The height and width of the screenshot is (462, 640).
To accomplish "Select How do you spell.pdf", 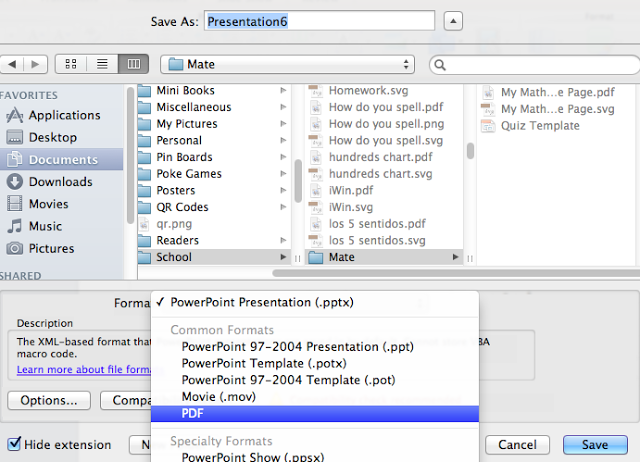I will [x=384, y=107].
